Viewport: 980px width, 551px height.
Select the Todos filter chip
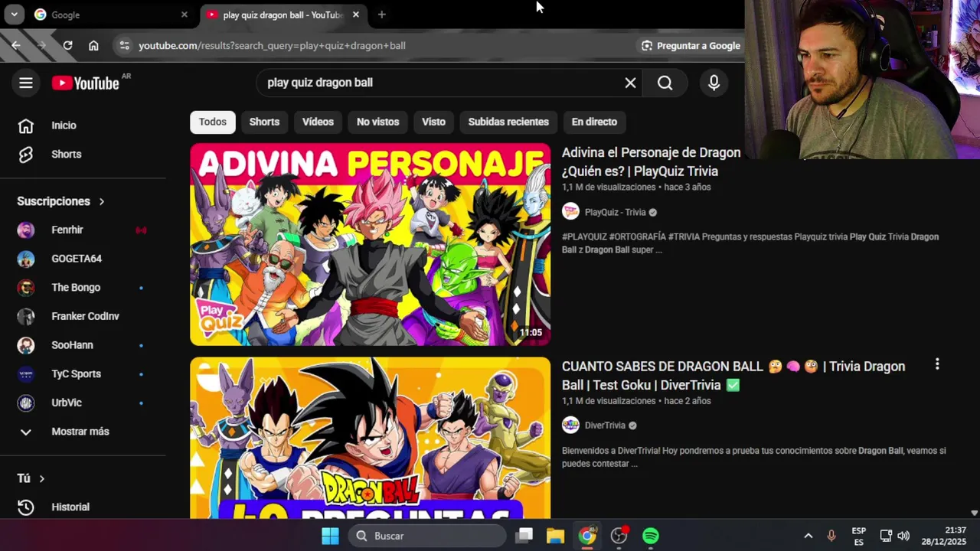click(213, 122)
